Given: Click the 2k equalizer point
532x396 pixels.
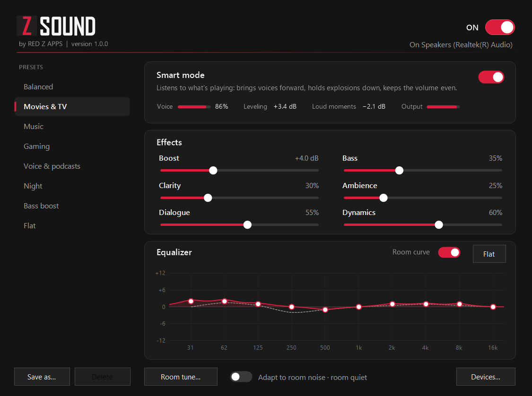Looking at the screenshot, I should tap(392, 304).
